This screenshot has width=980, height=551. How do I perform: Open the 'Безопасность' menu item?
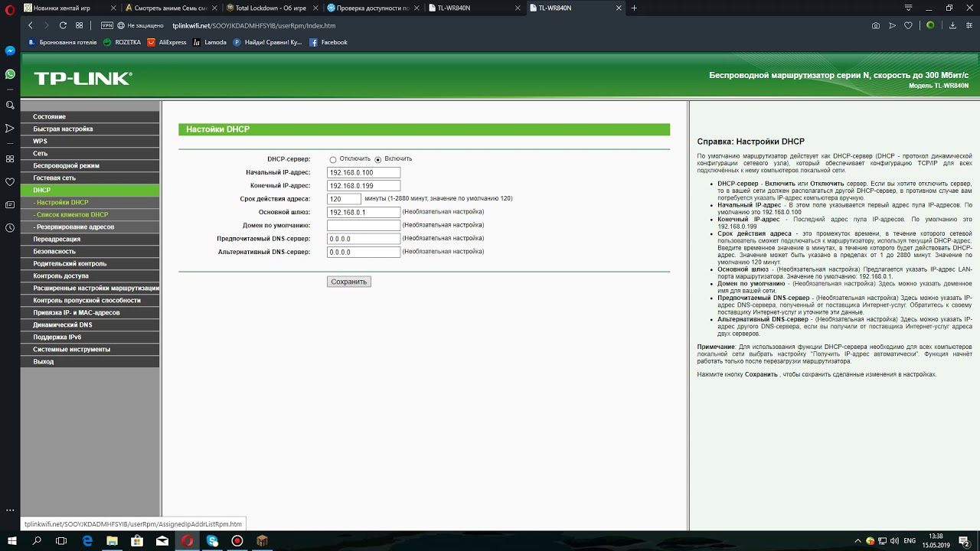[x=90, y=251]
